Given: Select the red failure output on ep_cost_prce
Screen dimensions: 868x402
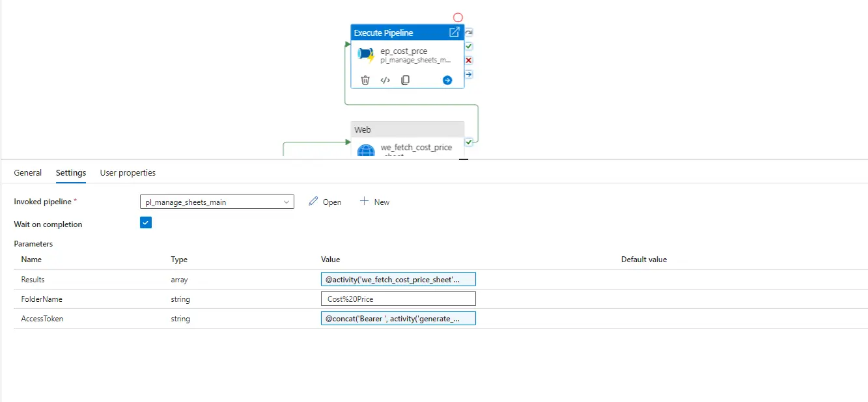Looking at the screenshot, I should coord(468,60).
